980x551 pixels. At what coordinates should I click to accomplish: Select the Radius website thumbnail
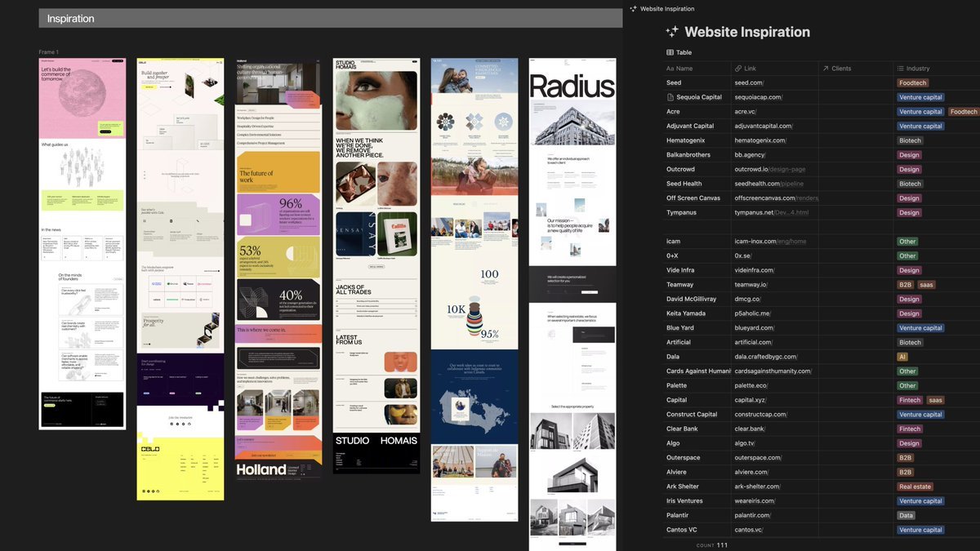[572, 304]
